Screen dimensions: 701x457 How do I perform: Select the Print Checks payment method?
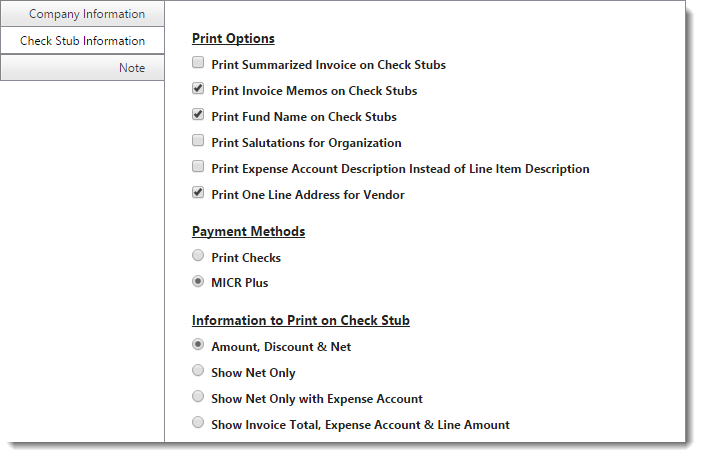[198, 257]
